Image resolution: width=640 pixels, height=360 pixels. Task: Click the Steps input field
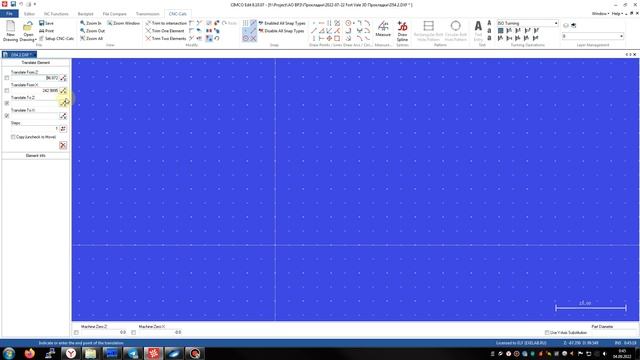tap(35, 129)
